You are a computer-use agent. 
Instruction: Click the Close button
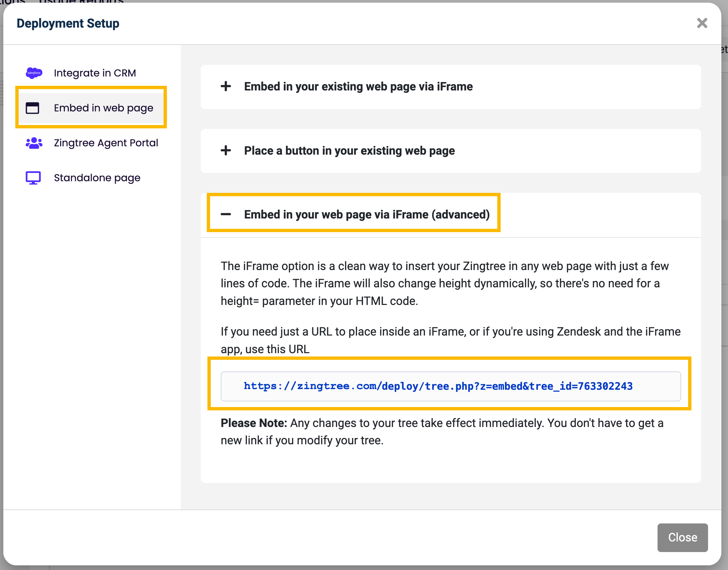[x=682, y=537]
